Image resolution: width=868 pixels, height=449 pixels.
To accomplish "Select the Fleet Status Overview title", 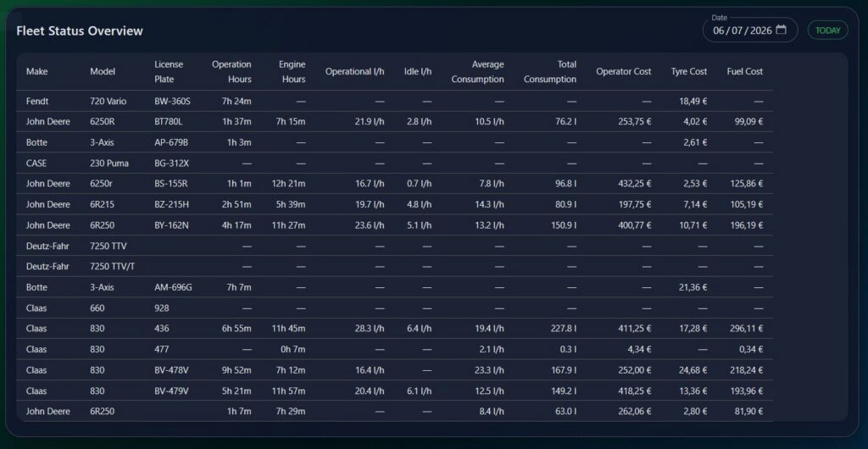I will pos(80,31).
